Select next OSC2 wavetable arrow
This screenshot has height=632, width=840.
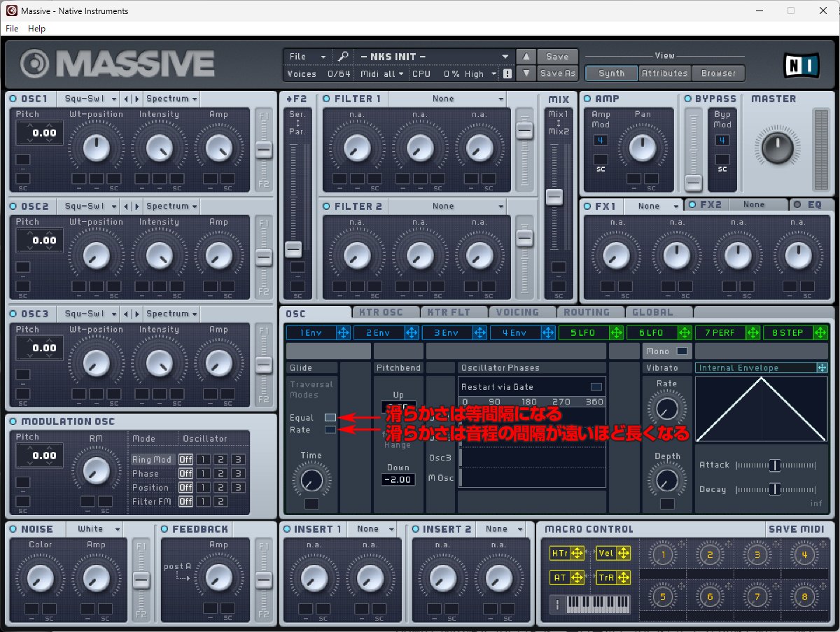point(136,206)
